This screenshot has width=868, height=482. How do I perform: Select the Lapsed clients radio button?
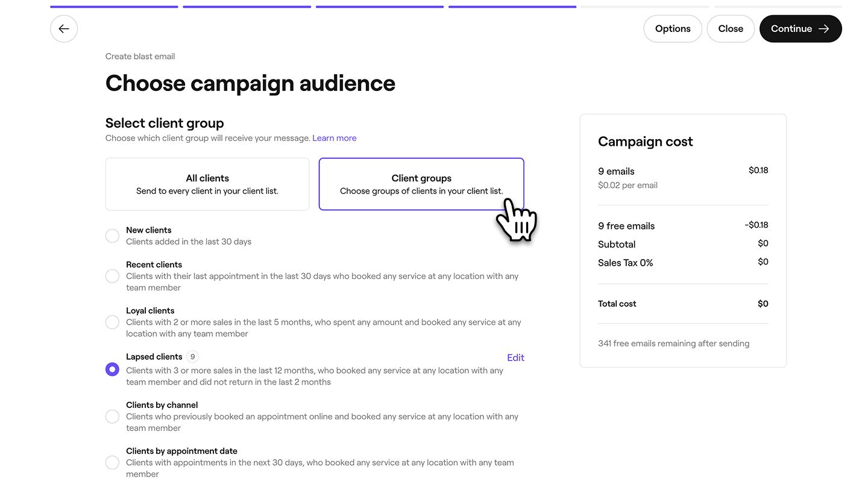pos(112,369)
